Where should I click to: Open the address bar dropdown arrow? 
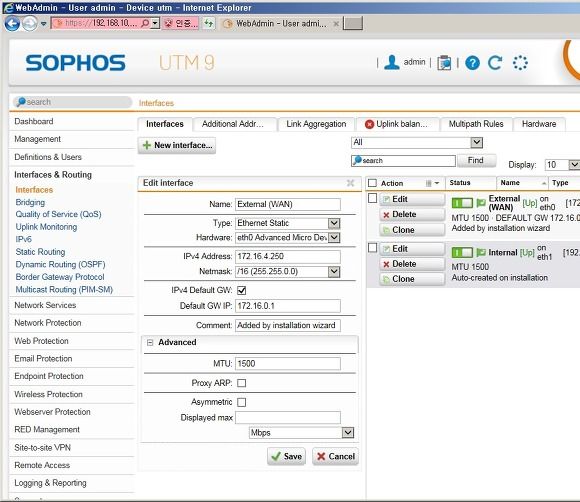pos(156,24)
